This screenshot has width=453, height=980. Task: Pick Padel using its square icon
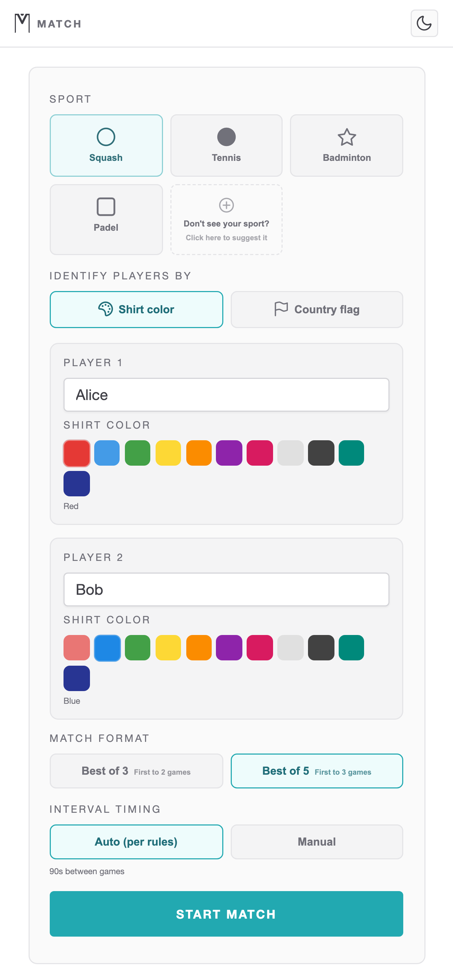coord(106,206)
